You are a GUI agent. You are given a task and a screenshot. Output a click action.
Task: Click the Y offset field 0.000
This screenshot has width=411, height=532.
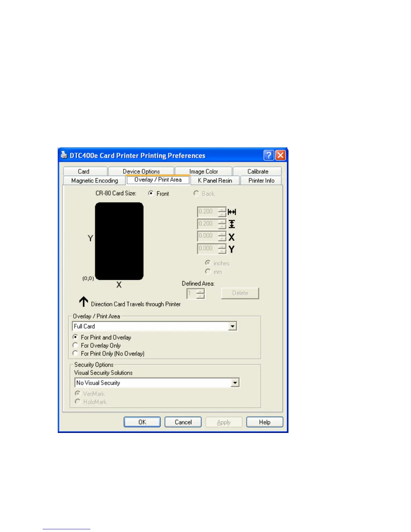(x=208, y=249)
